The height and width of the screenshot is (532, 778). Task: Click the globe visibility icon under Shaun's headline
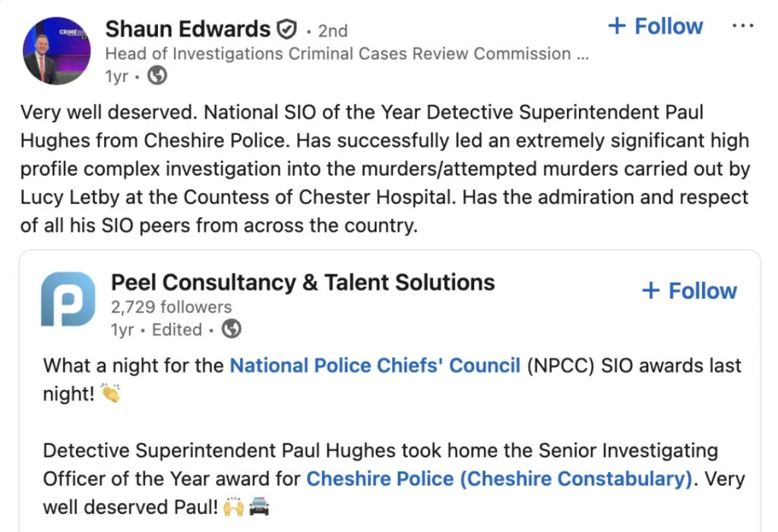(x=157, y=75)
